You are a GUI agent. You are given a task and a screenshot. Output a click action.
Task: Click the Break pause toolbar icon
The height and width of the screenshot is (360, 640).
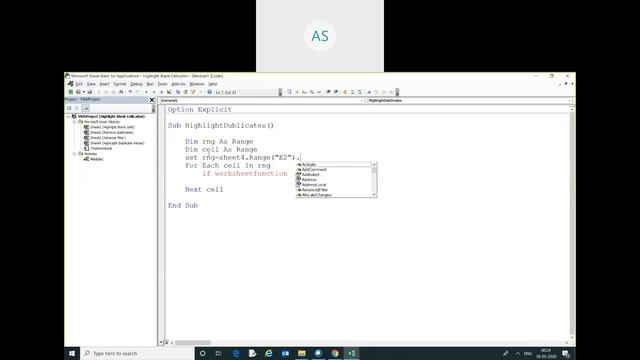154,92
